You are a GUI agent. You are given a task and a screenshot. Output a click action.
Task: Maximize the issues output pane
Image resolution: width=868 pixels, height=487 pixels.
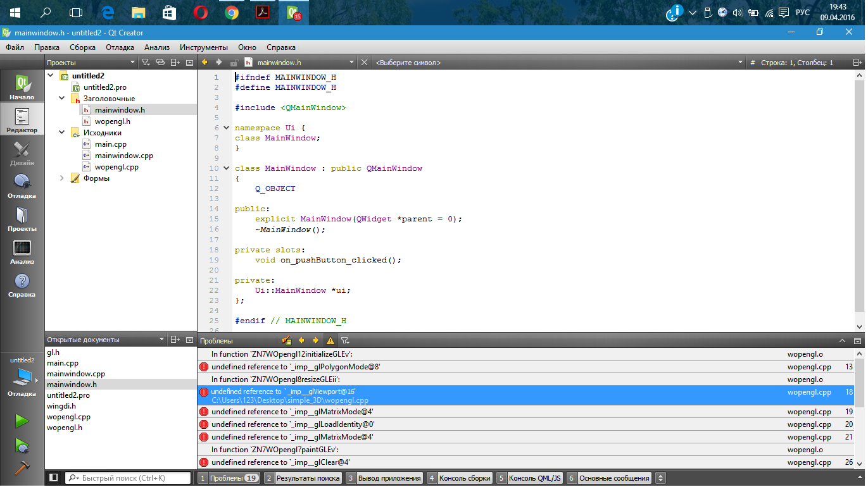point(842,340)
